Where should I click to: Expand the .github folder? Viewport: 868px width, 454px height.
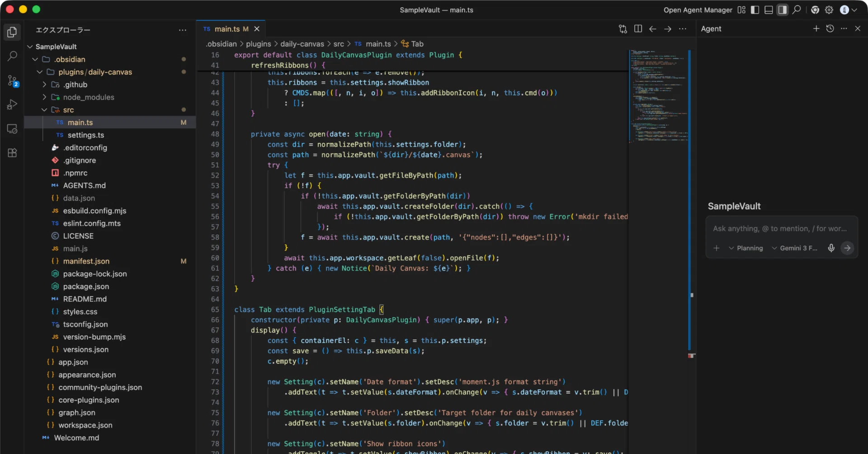tap(44, 84)
